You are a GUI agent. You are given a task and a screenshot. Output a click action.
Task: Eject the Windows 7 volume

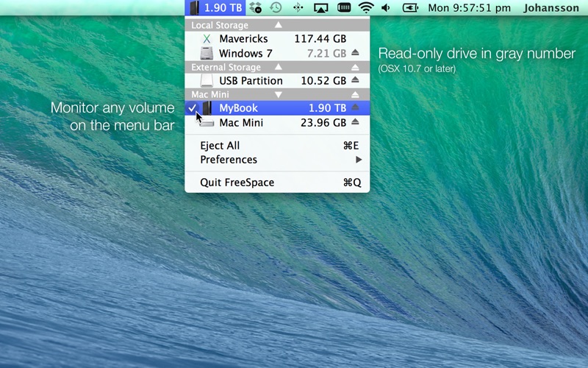[355, 53]
